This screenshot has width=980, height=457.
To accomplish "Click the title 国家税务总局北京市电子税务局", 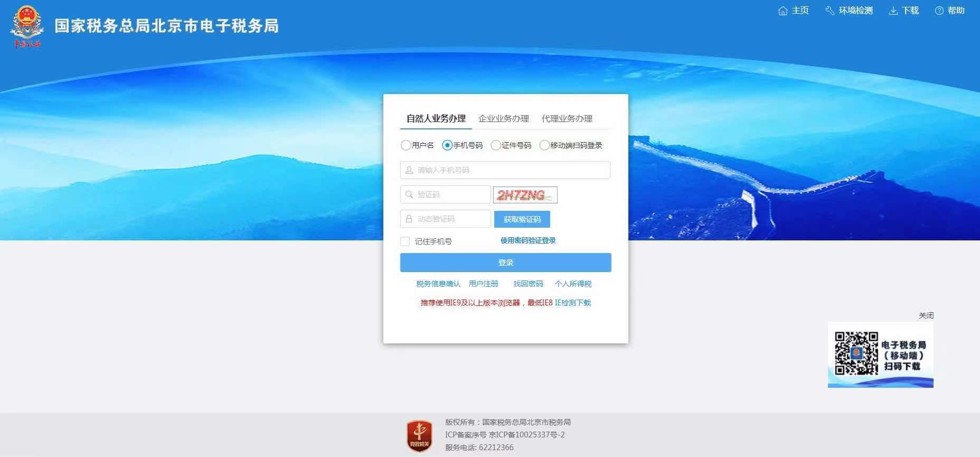I will pos(167,26).
